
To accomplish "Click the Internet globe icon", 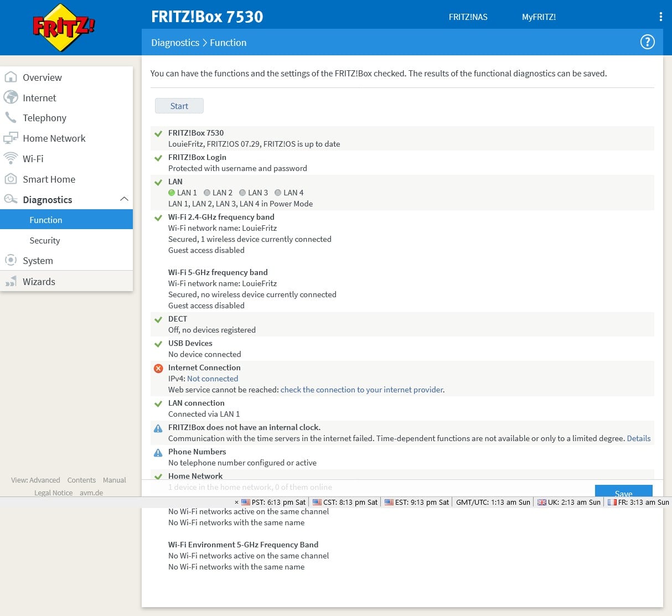I will tap(11, 98).
